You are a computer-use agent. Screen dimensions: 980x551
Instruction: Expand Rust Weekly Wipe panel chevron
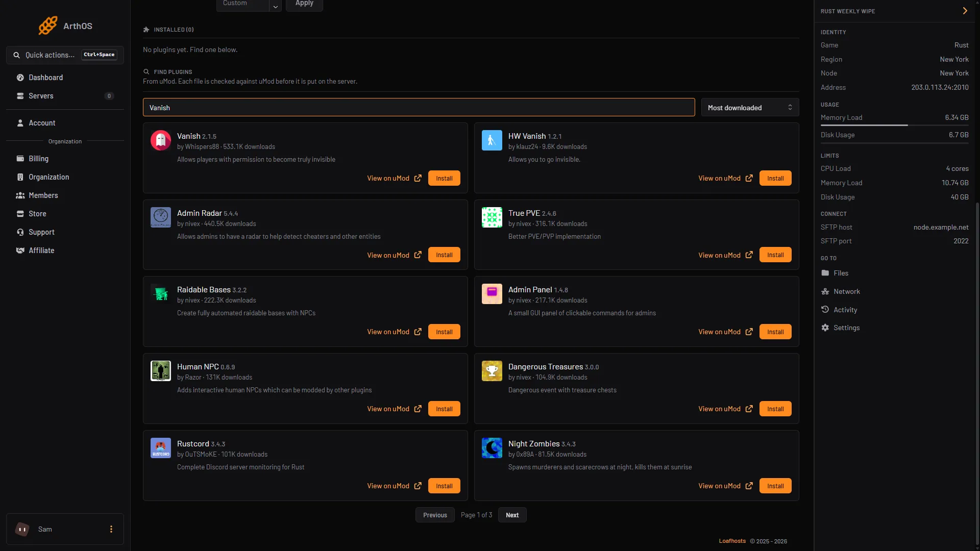(x=965, y=11)
